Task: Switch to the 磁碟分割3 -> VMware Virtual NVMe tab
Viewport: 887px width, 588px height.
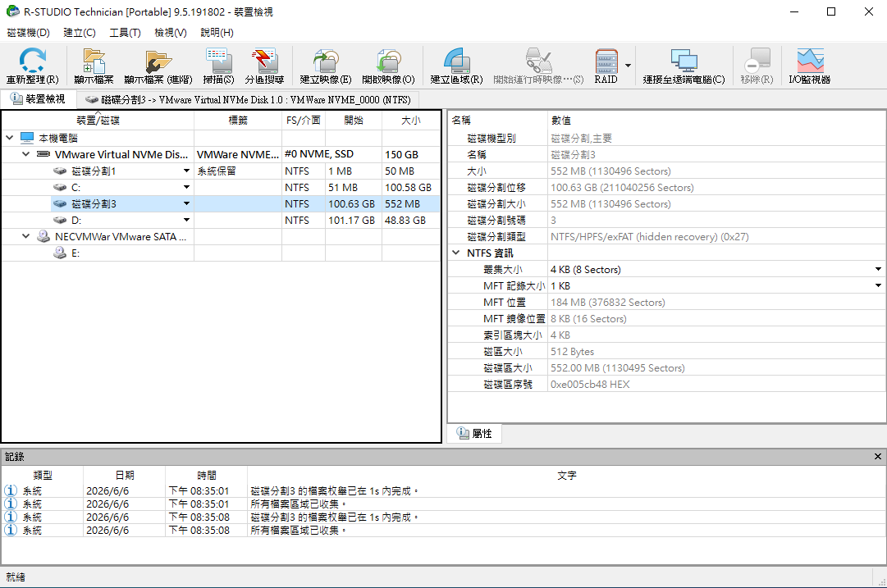Action: pyautogui.click(x=248, y=100)
